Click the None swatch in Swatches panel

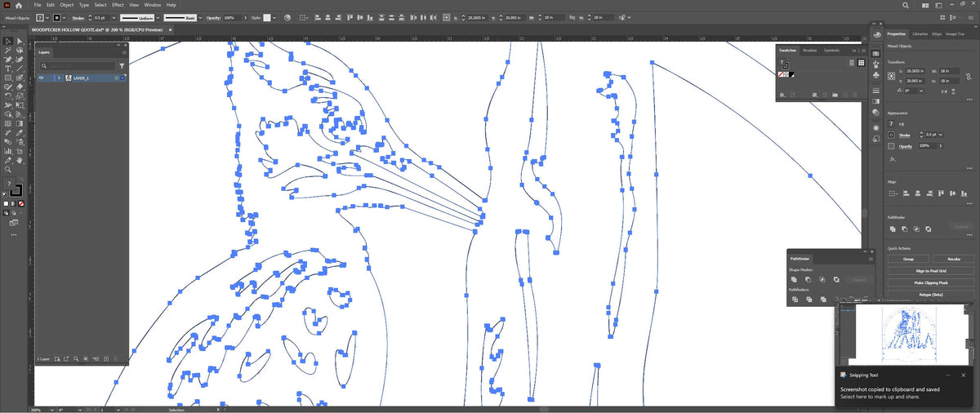coord(781,74)
